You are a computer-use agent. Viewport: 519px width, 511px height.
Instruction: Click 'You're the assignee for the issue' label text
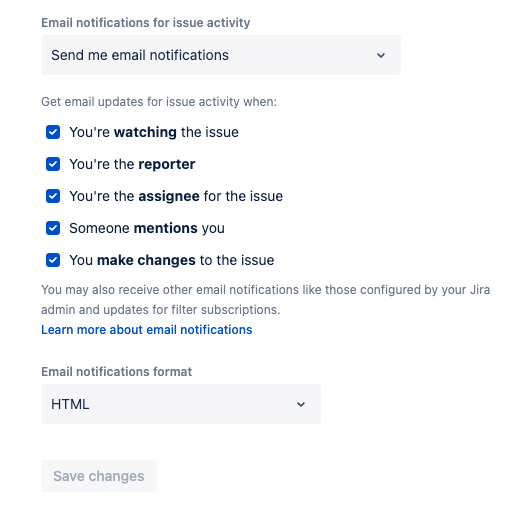pyautogui.click(x=176, y=196)
